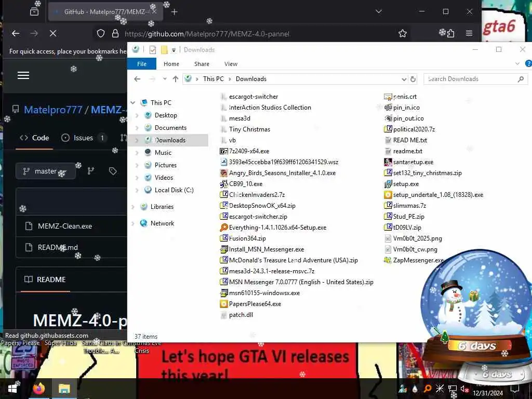Open the Matelpro777 owner link
The width and height of the screenshot is (532, 399).
coord(53,110)
